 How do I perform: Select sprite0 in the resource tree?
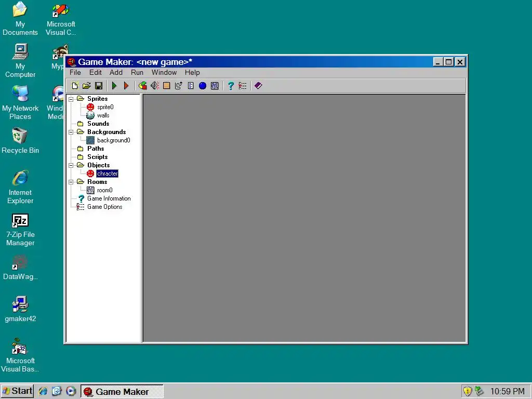(x=105, y=107)
